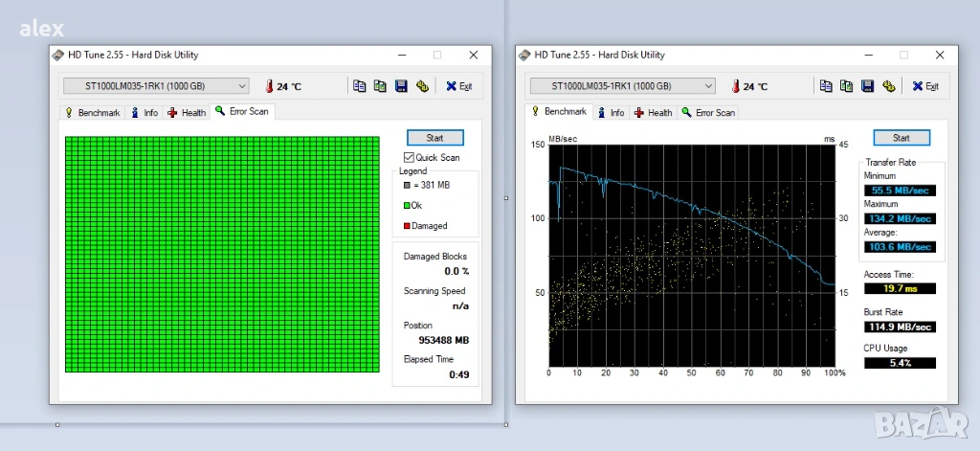Open options icon in right Benchmark window
This screenshot has width=980, height=451.
pos(888,86)
